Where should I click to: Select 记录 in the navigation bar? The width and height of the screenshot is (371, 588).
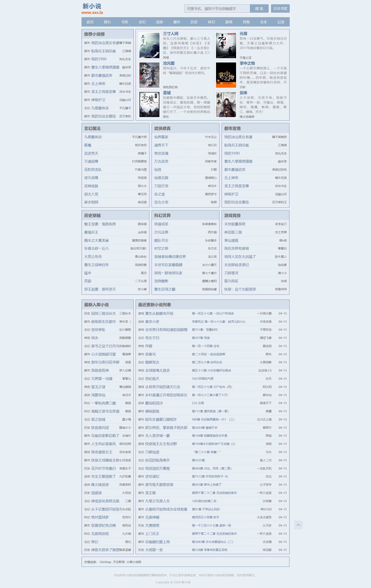tap(281, 22)
